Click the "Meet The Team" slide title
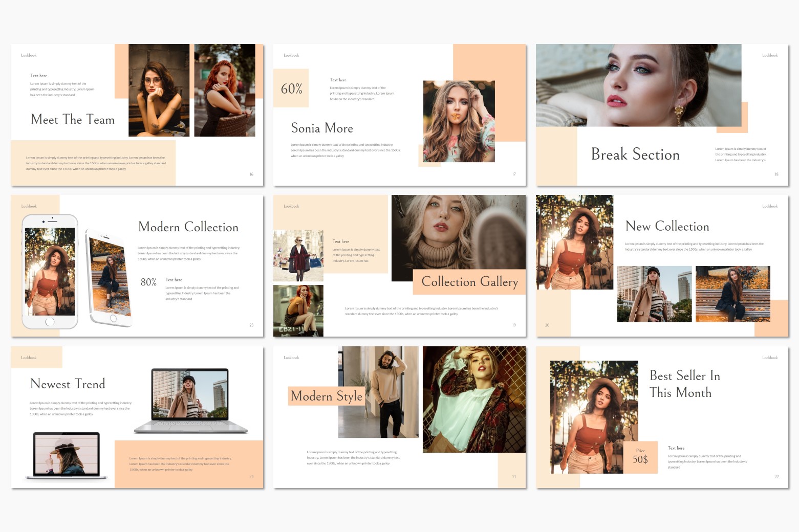The image size is (799, 532). (73, 120)
